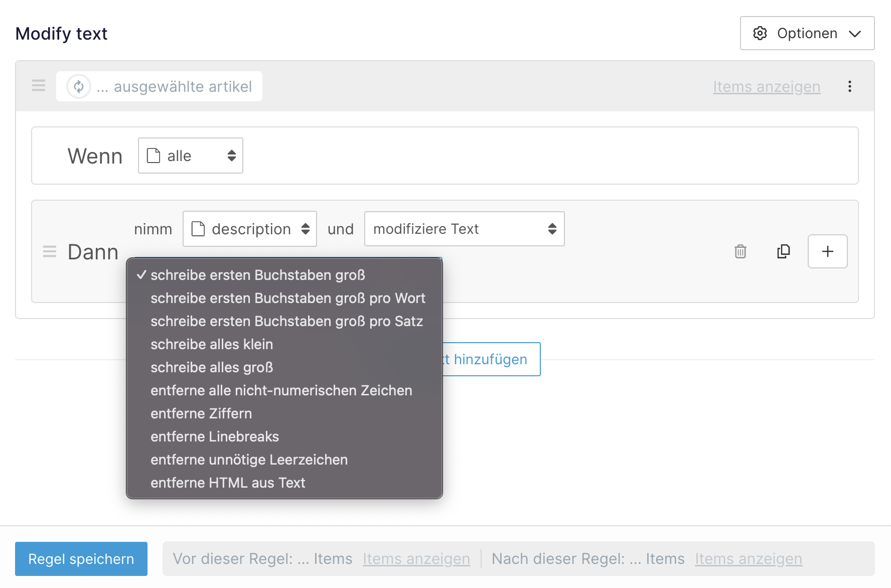Pick entferne alle nicht-numerischen Zeichen
Screen dimensions: 891x588
(284, 390)
